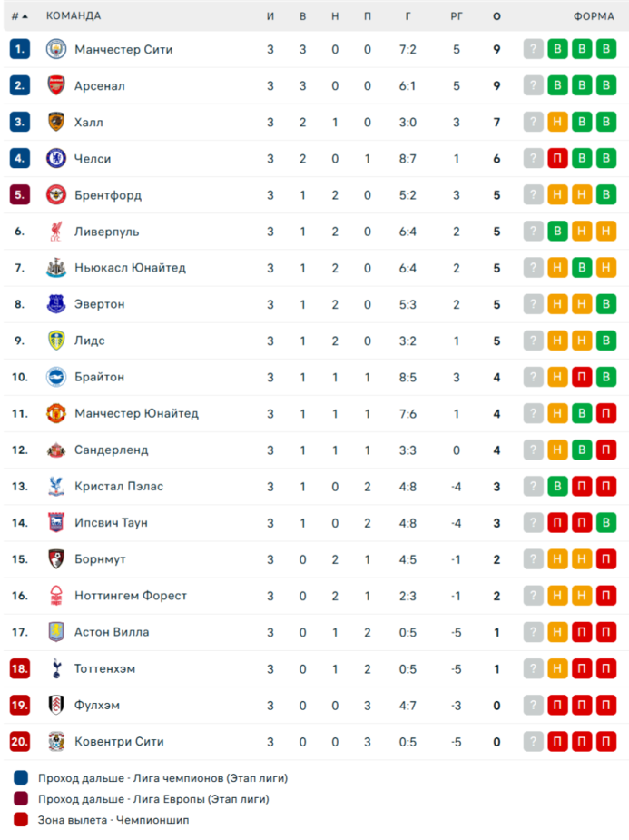This screenshot has height=840, width=629.
Task: Click the Aston Villa crest icon
Action: pyautogui.click(x=55, y=632)
